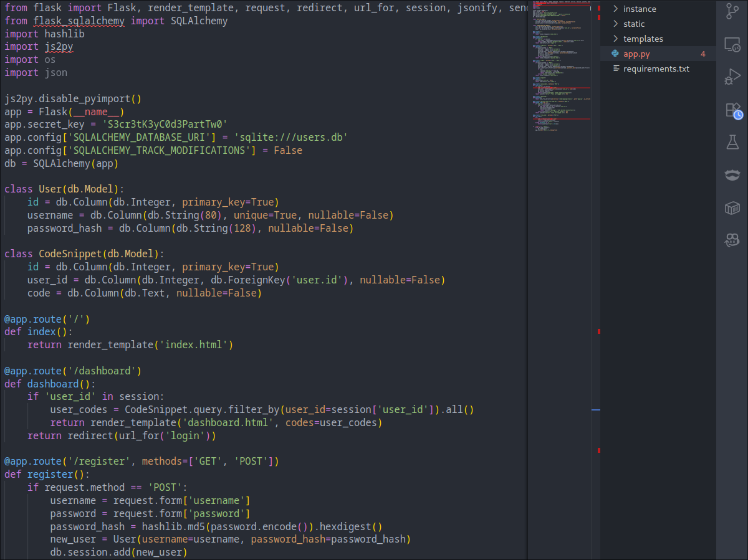Image resolution: width=748 pixels, height=560 pixels.
Task: Open the Source Control view icon
Action: click(732, 12)
